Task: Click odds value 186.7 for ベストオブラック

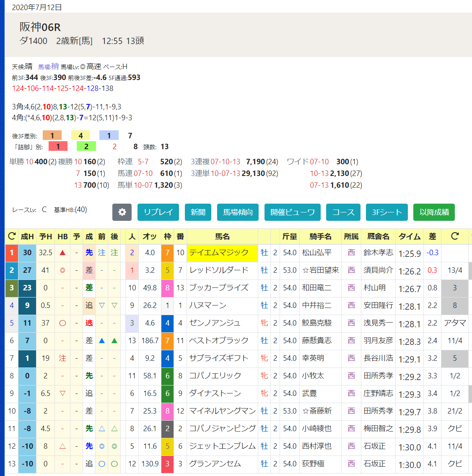Action: [150, 341]
